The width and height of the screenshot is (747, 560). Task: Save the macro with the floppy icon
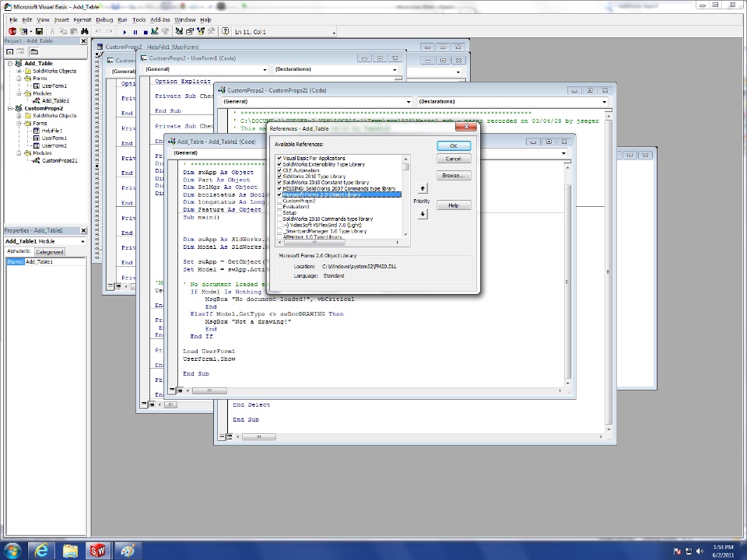point(40,31)
